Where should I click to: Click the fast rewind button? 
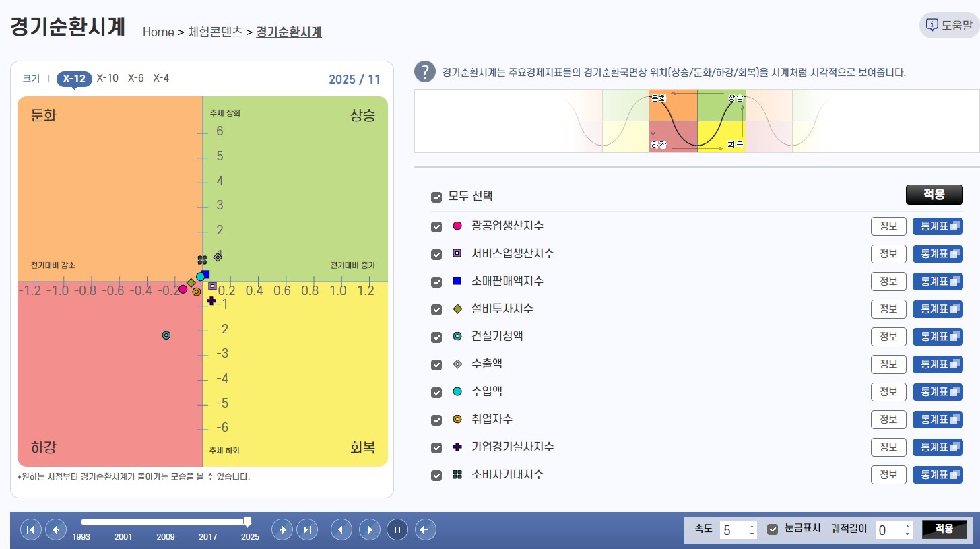tap(56, 529)
